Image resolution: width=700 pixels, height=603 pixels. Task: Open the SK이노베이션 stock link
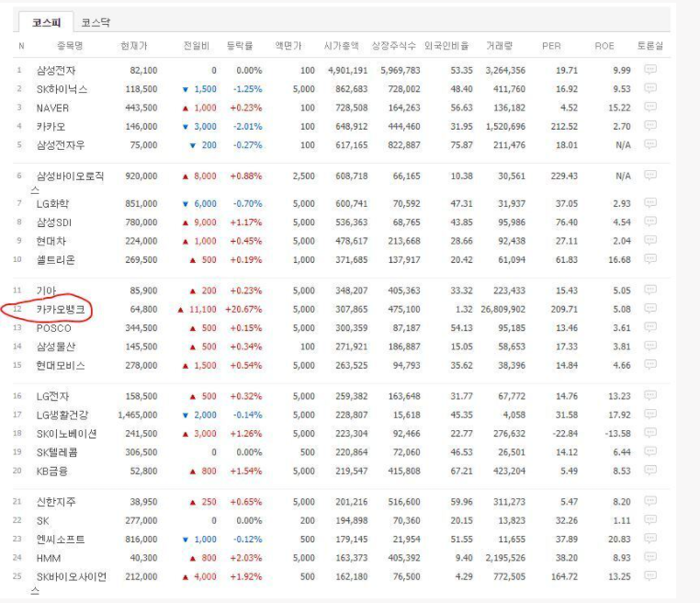66,434
